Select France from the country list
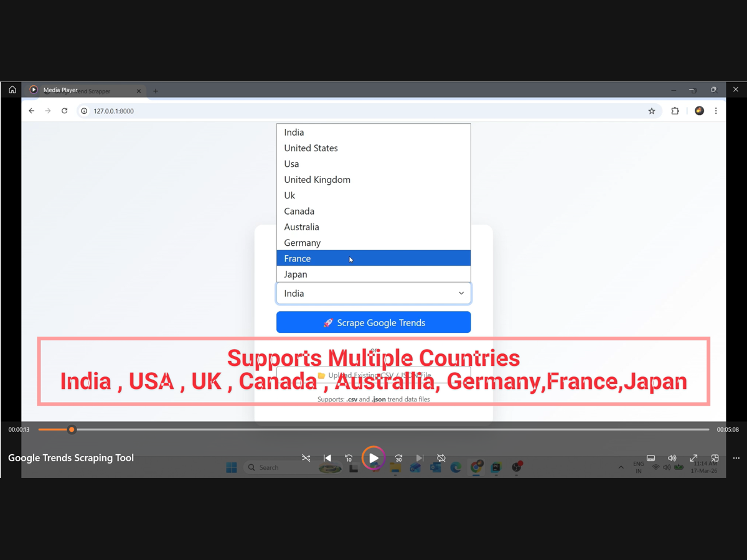 [374, 258]
